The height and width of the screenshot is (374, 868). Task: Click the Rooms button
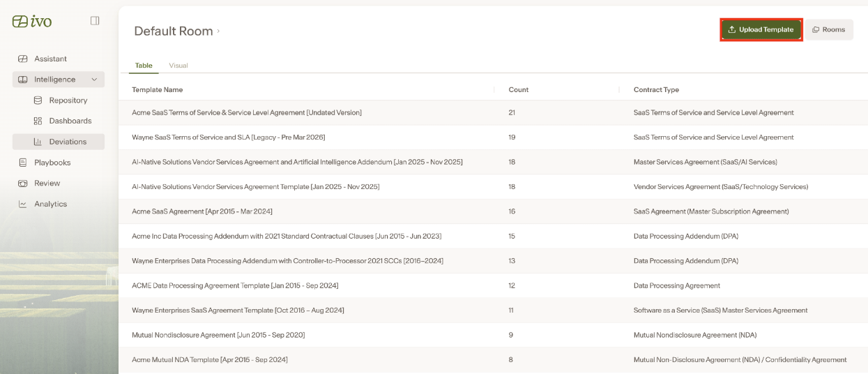point(829,29)
